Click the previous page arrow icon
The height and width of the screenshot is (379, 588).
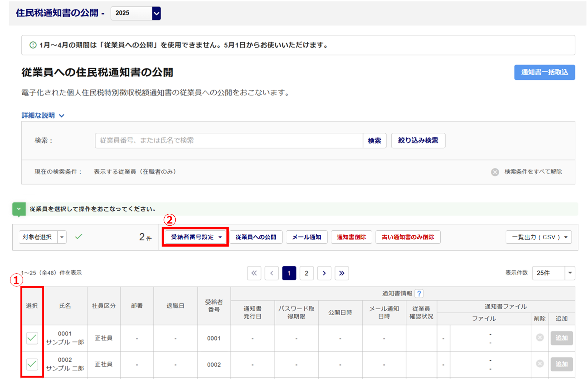pyautogui.click(x=272, y=273)
